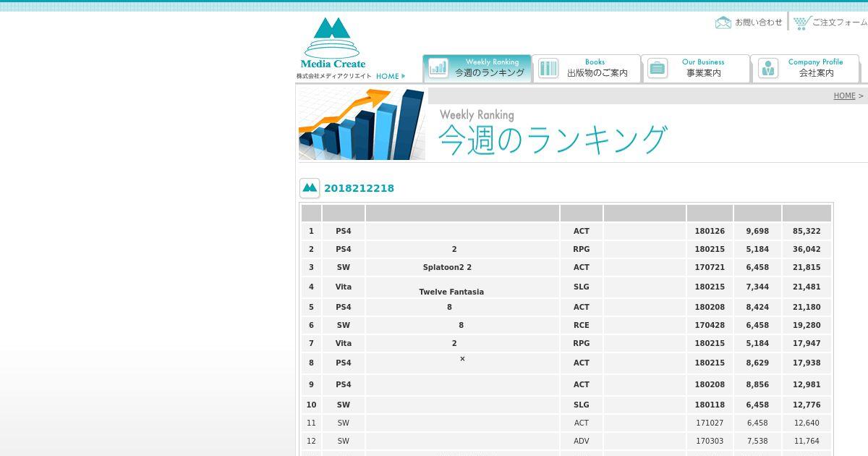Click the 8,856 price cell
The width and height of the screenshot is (868, 456).
pos(757,384)
